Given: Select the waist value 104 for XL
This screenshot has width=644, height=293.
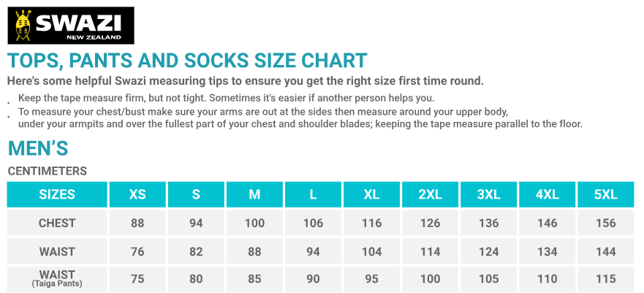Looking at the screenshot, I should 371,251.
